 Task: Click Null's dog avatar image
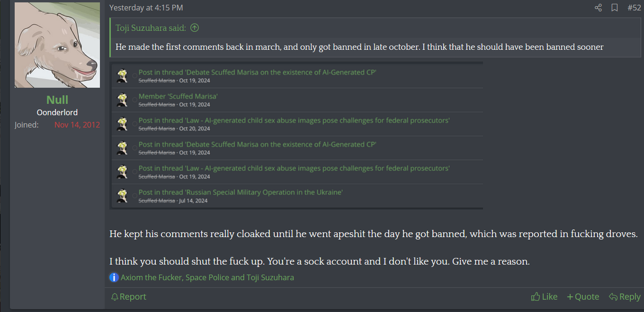(x=57, y=45)
